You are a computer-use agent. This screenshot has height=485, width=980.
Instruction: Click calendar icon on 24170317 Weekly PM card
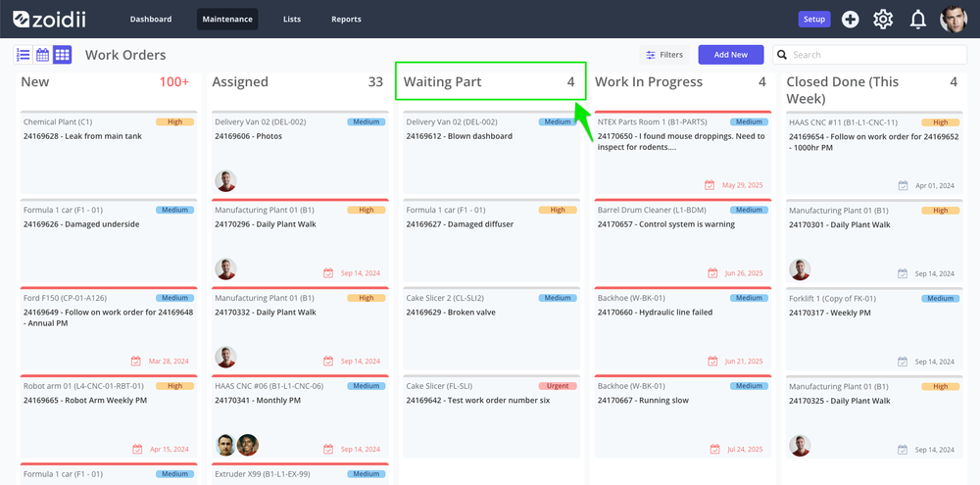[x=903, y=362]
